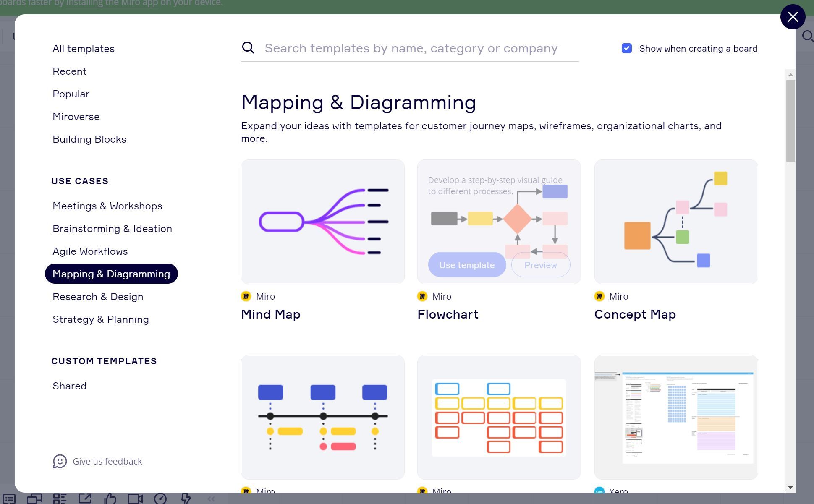Click Miro logo under Mind Map thumbnail
The width and height of the screenshot is (814, 504).
point(246,296)
